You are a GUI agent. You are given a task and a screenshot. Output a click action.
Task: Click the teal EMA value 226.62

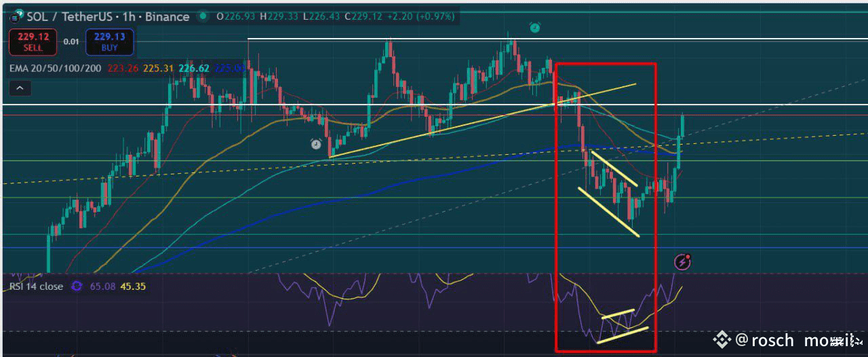pyautogui.click(x=194, y=68)
